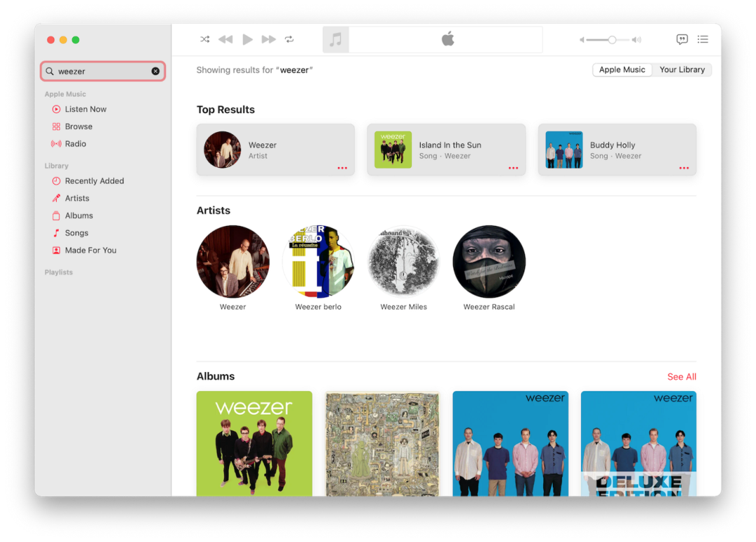The image size is (756, 542).
Task: Open Buddy Holly top result
Action: 617,150
